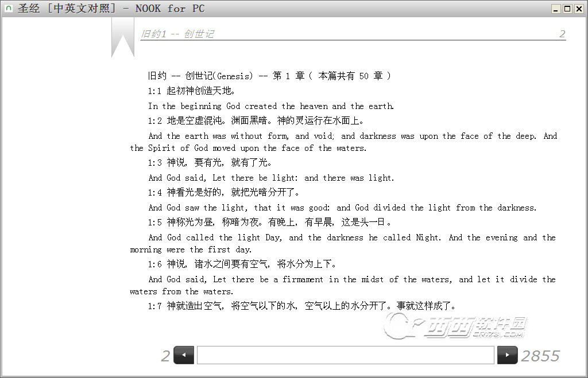This screenshot has height=378, width=588.
Task: Click total page count 2855
Action: [540, 356]
